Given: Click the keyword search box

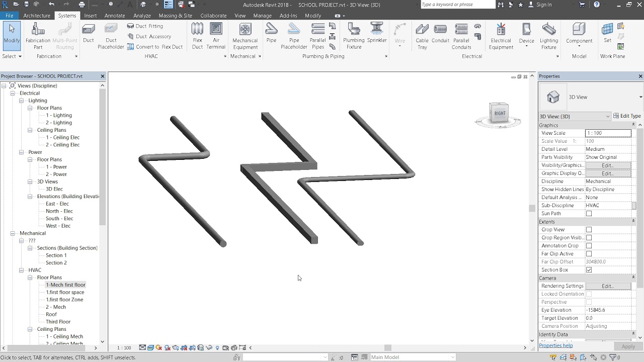Looking at the screenshot, I should coord(457,5).
